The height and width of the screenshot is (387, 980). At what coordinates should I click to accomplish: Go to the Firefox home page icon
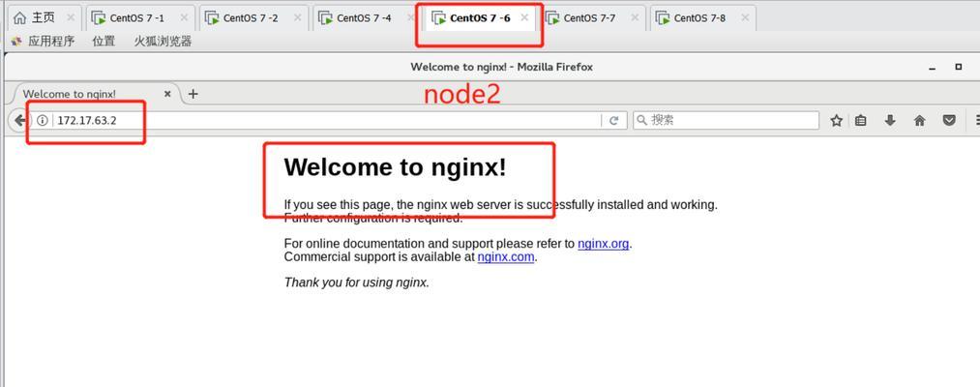(919, 121)
